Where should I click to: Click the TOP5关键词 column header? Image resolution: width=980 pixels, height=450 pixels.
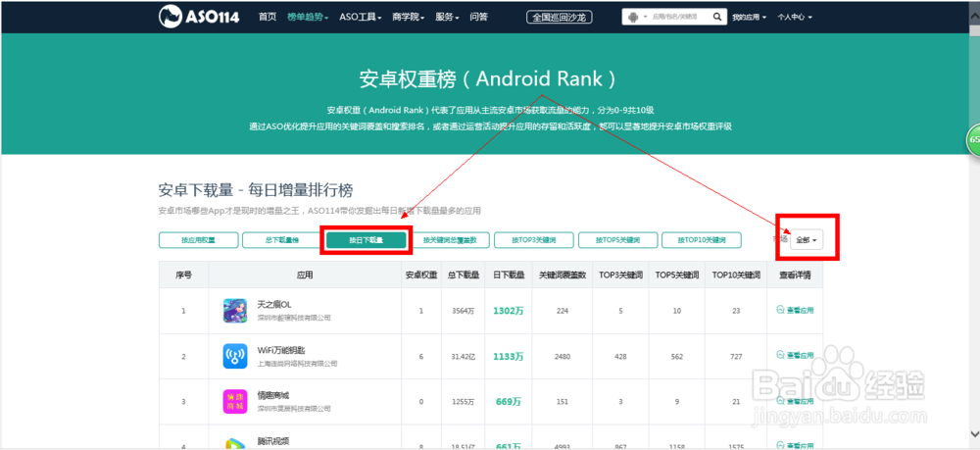677,275
